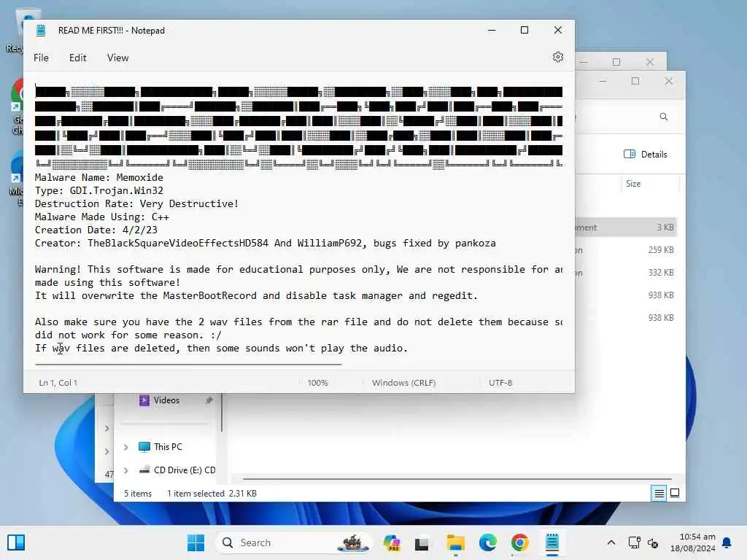Expand CD Drive (E:) tree node
The image size is (747, 560).
tap(125, 470)
